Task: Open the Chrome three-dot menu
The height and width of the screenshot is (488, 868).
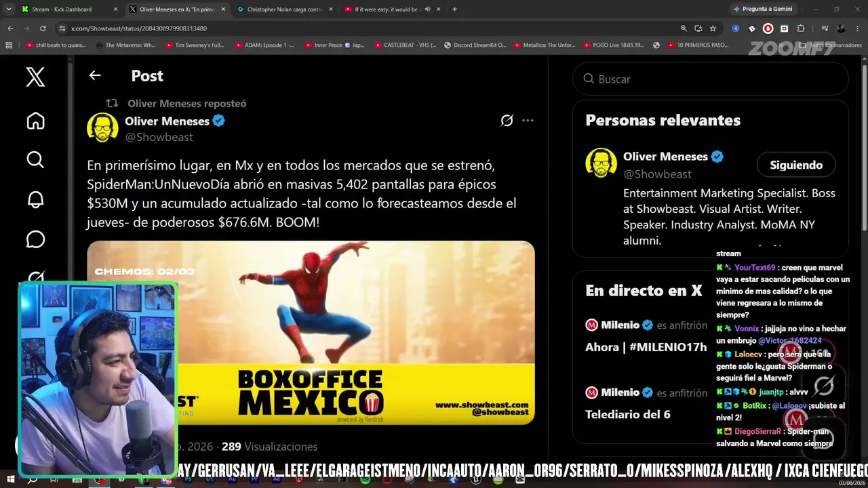Action: point(858,28)
